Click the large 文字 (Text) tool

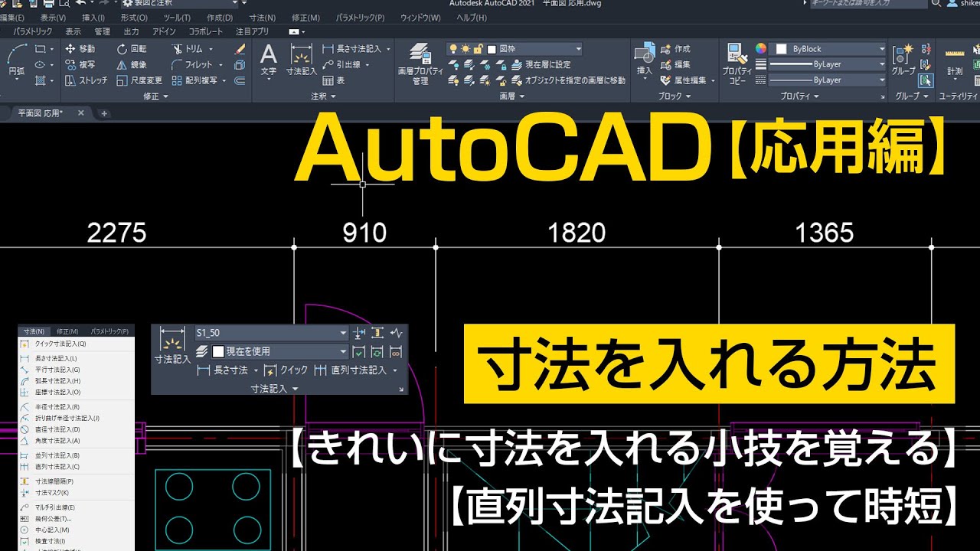[268, 61]
